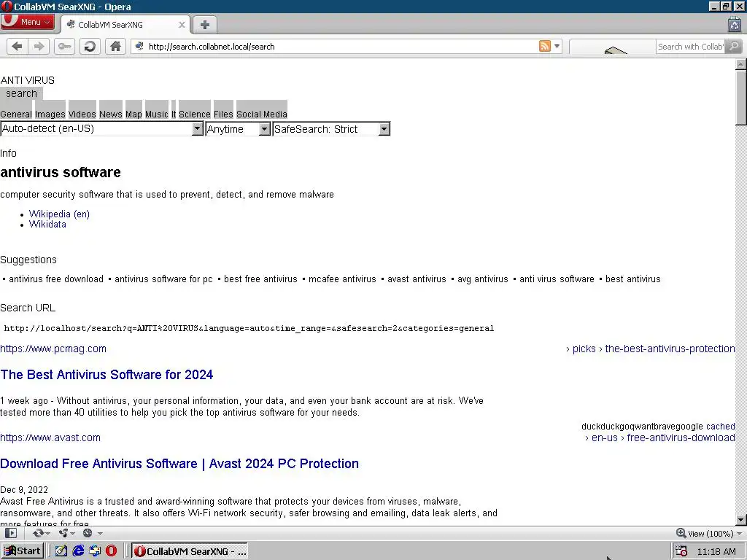Click suggestion mcafee antivirus

[x=342, y=279]
